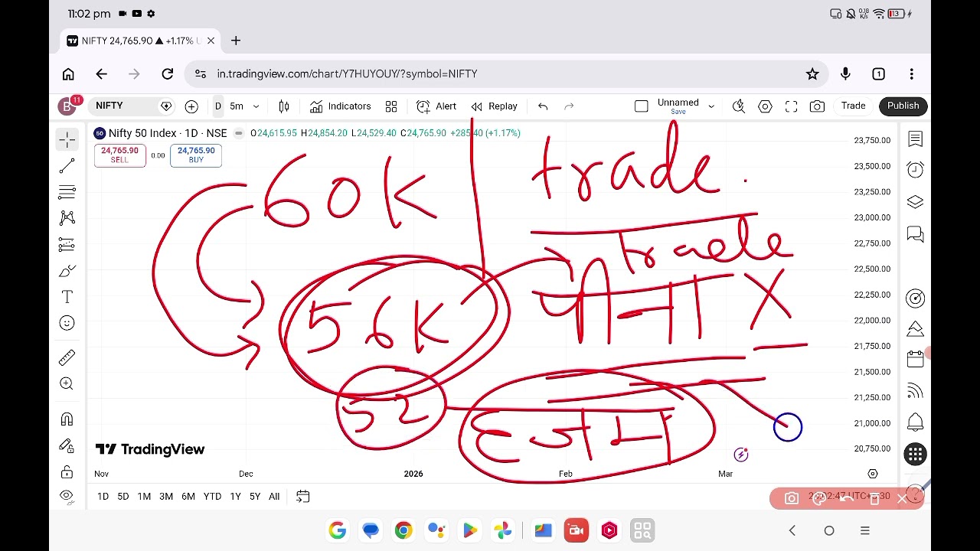
Task: Open the Trade panel
Action: 853,106
